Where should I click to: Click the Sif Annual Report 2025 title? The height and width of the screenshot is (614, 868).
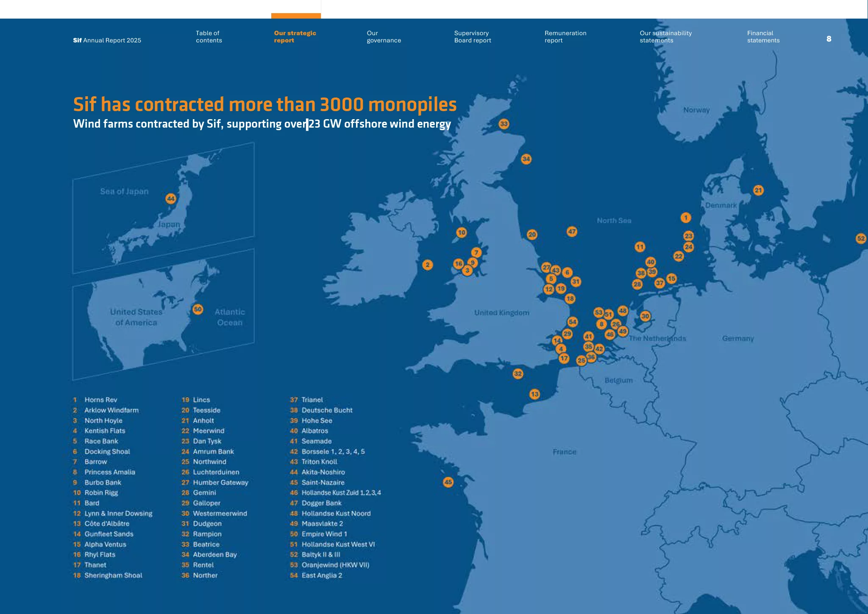107,40
